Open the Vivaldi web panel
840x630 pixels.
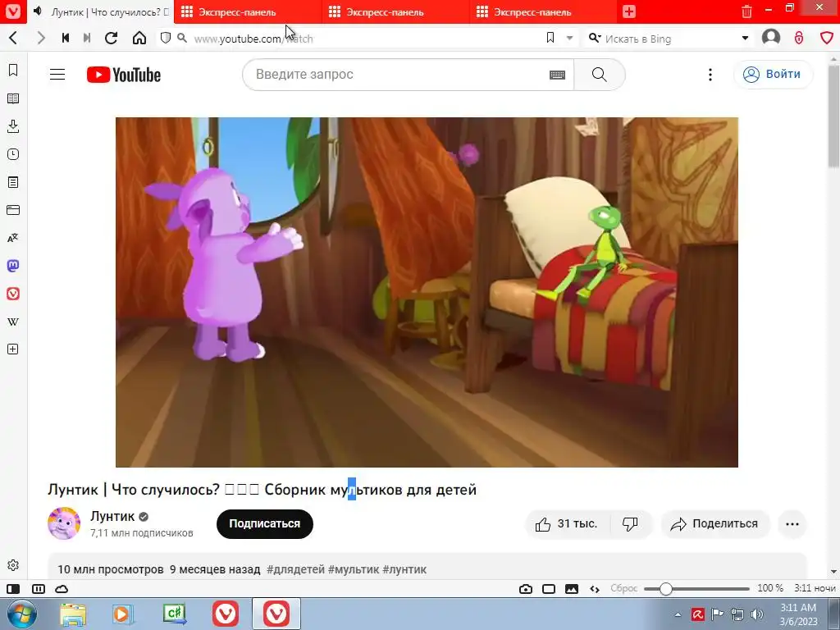(13, 294)
